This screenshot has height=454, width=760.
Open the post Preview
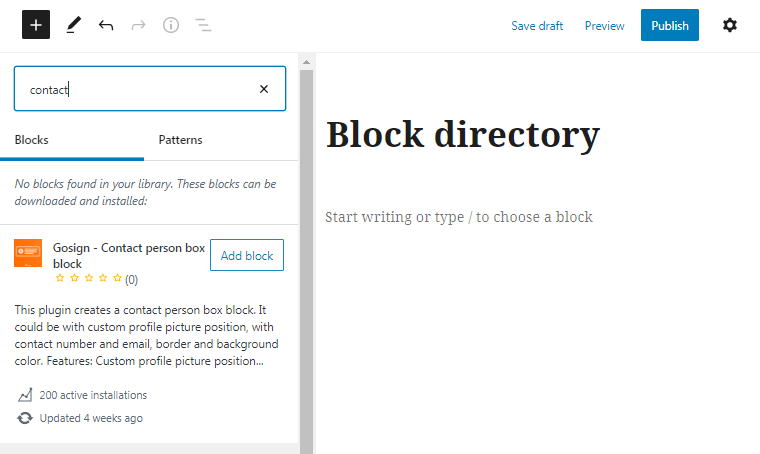(604, 26)
